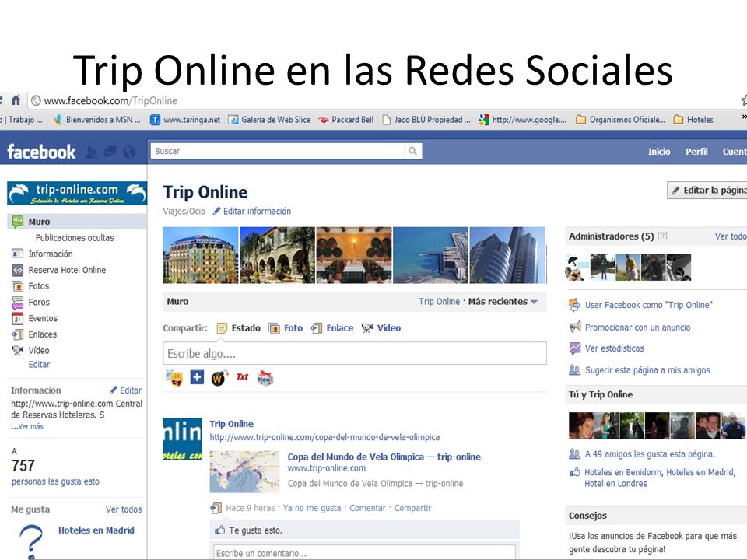Click Ver todos beside Me gusta

click(x=124, y=509)
